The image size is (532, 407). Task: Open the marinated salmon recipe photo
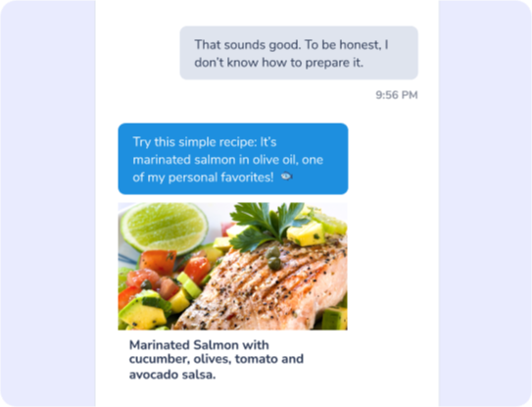coord(233,266)
